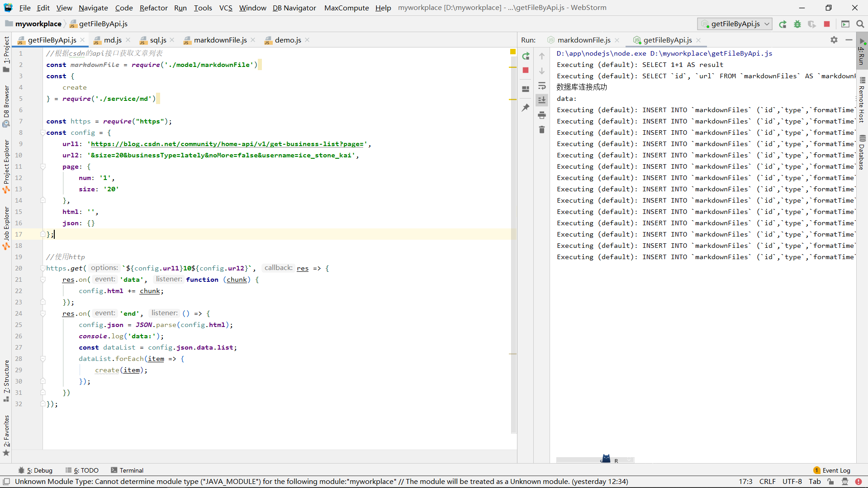Click the csdn API URL link on line 9

pyautogui.click(x=227, y=144)
